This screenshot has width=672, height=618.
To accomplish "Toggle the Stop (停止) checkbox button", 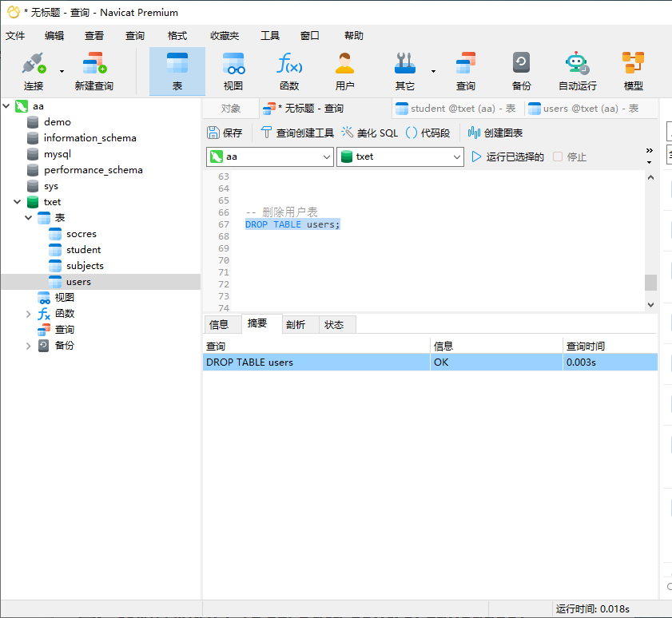I will [570, 156].
